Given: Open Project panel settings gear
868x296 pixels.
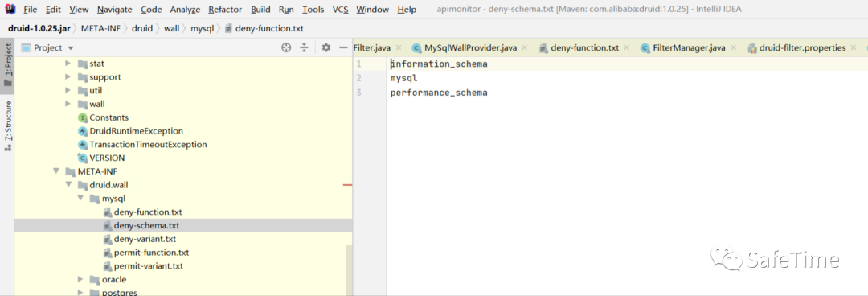Looking at the screenshot, I should [326, 47].
